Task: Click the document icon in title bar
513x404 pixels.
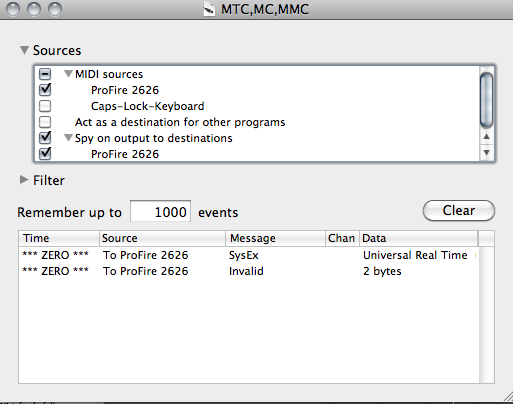Action: pyautogui.click(x=209, y=9)
